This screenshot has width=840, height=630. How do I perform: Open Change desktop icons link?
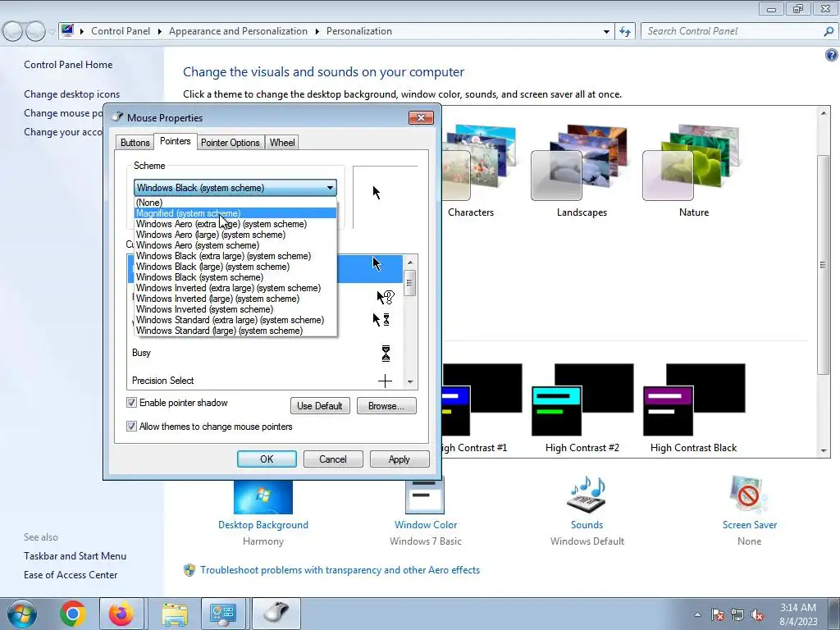coord(72,94)
